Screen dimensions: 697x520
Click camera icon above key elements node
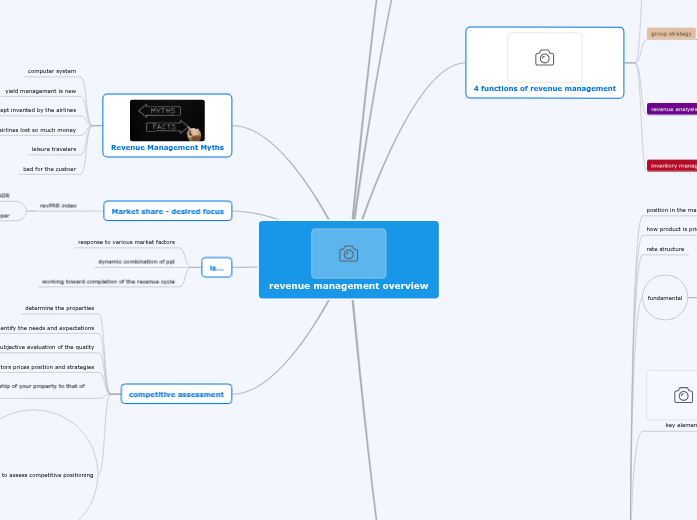click(682, 395)
